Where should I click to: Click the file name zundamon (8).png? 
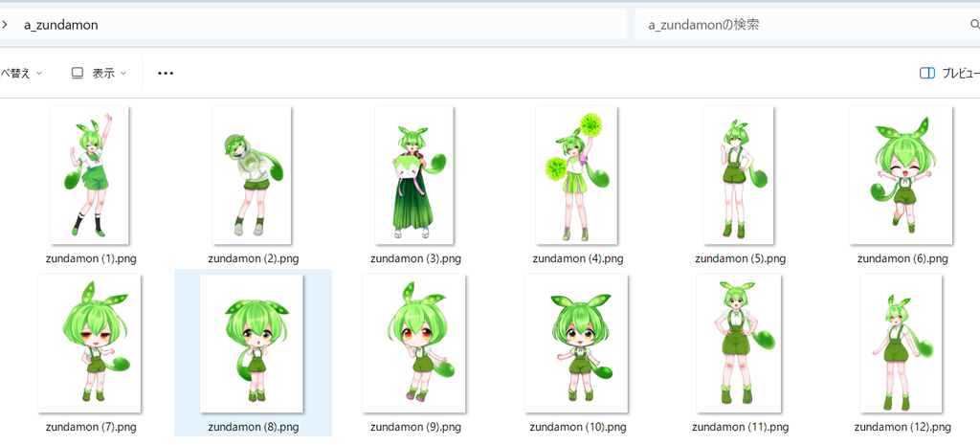click(x=253, y=428)
